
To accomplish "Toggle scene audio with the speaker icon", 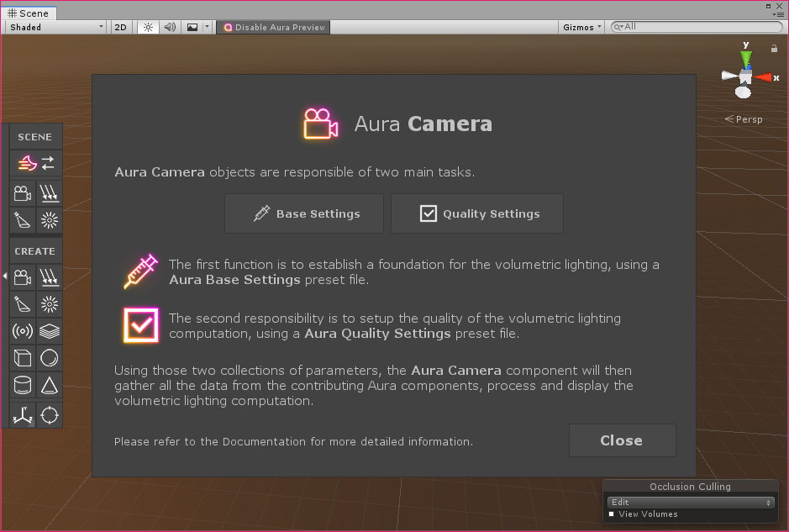I will click(170, 27).
